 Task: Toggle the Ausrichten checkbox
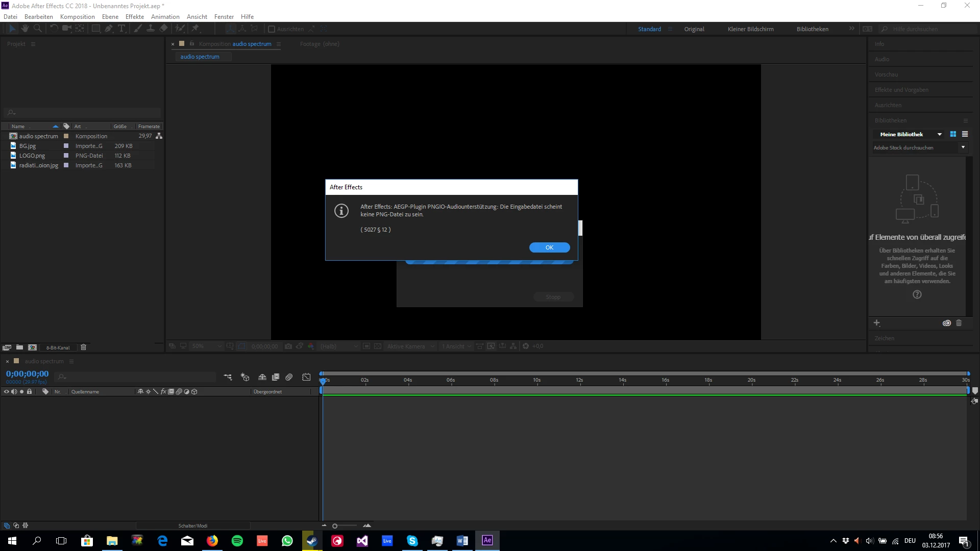pyautogui.click(x=272, y=29)
